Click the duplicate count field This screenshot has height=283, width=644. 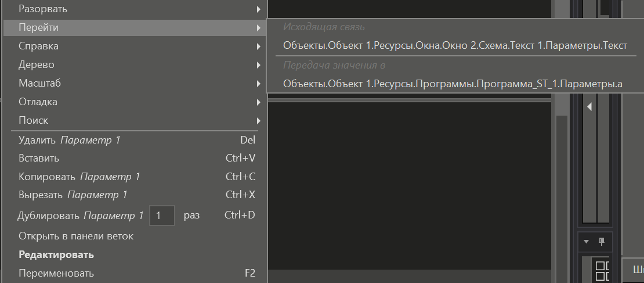point(162,216)
